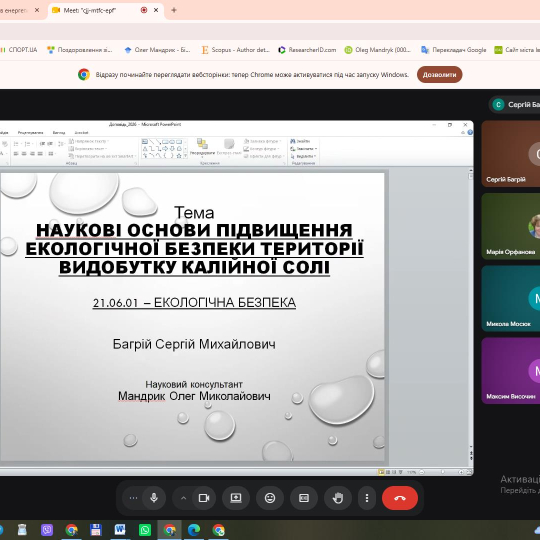Turn off the camera in Meet
This screenshot has width=540, height=540.
coord(204,498)
